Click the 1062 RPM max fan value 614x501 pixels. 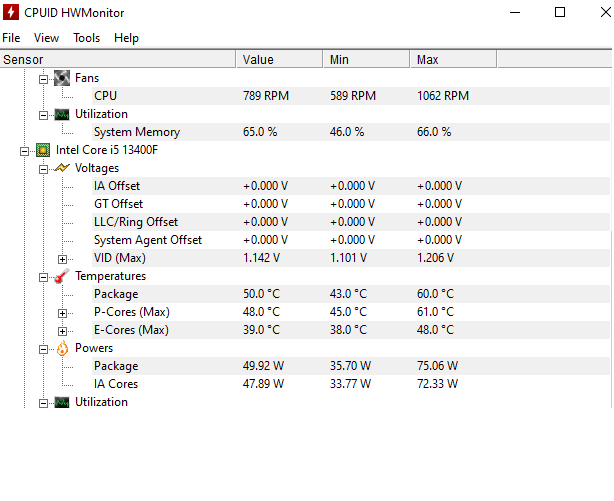(x=443, y=96)
